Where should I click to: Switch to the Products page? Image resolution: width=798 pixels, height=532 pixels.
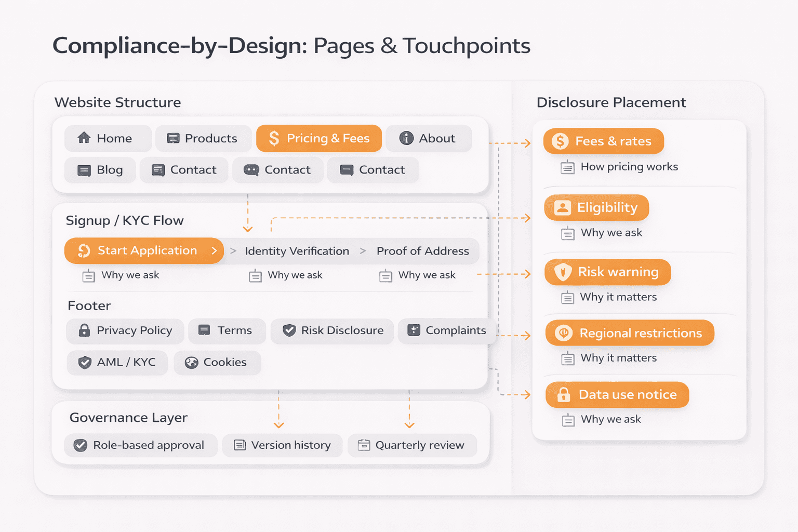(x=203, y=138)
